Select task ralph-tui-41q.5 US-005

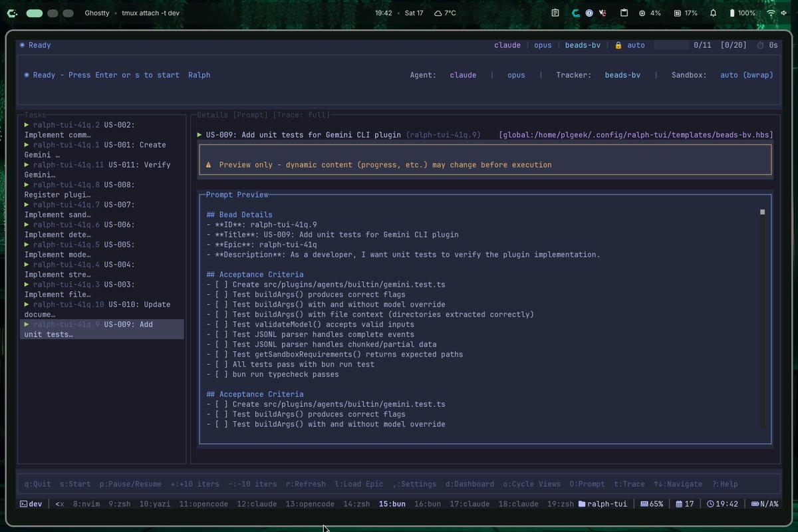102,249
